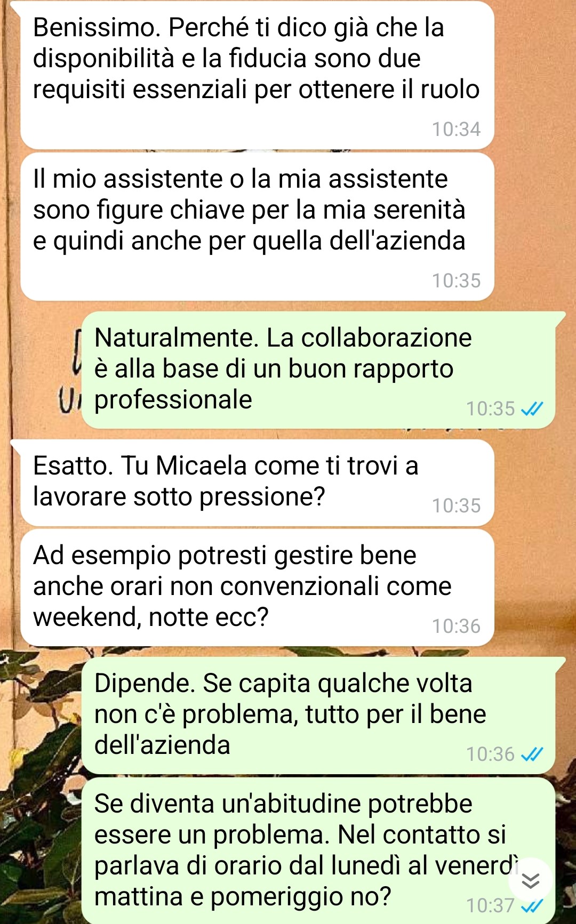Tap the reply 'Dipende. Se capita qualche volta'

318,716
